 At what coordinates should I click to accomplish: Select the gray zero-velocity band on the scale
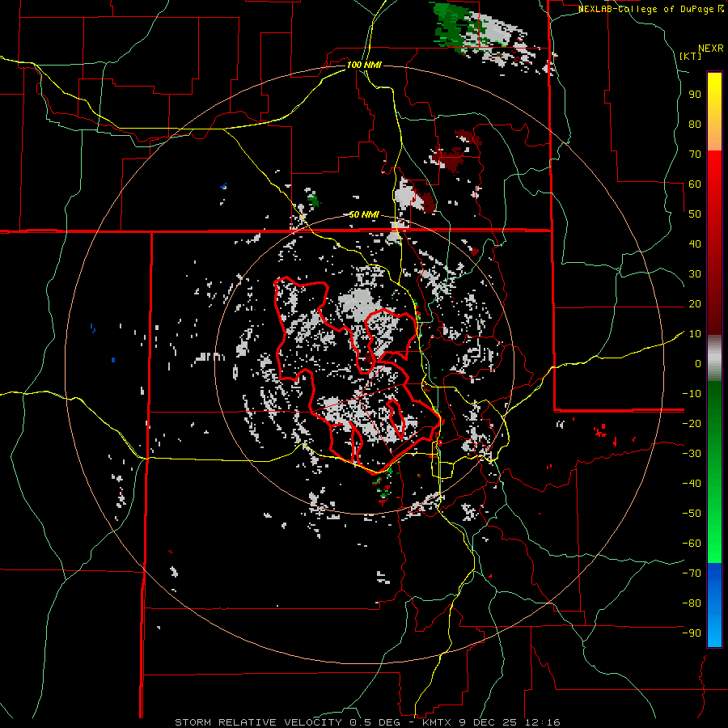click(714, 358)
